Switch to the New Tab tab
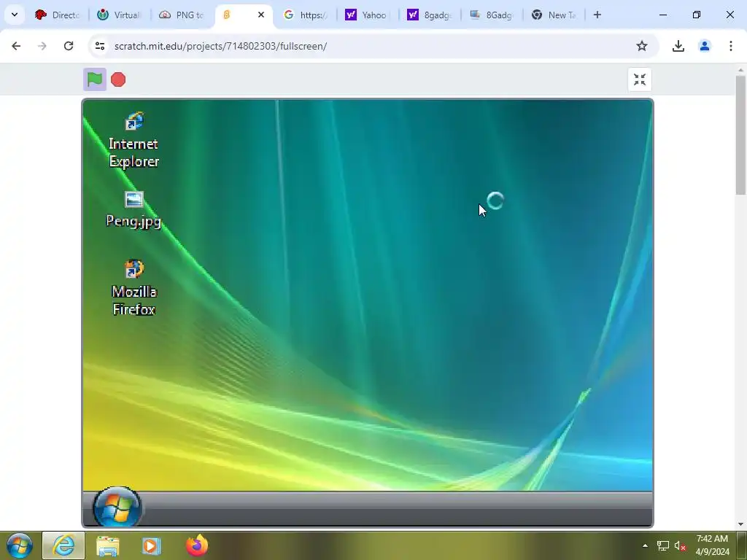The width and height of the screenshot is (747, 560). coord(554,15)
